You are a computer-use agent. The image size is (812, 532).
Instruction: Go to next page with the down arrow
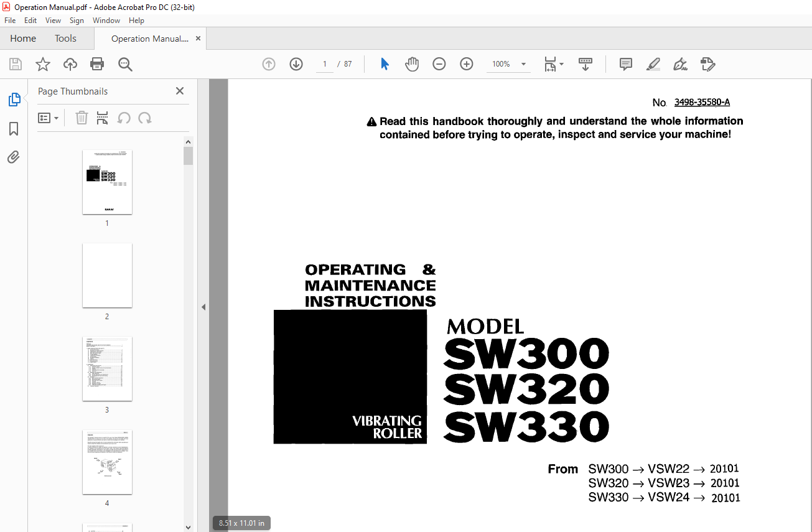tap(296, 64)
